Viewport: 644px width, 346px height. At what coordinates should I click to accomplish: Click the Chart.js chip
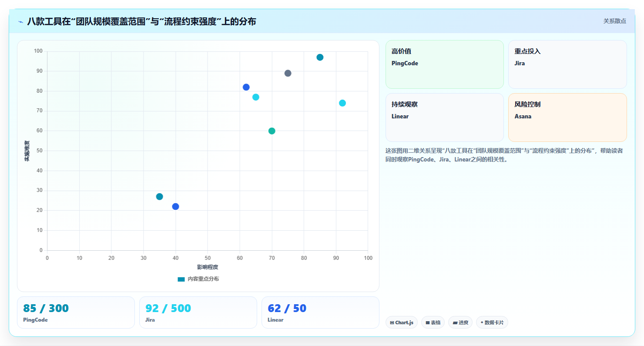(402, 322)
